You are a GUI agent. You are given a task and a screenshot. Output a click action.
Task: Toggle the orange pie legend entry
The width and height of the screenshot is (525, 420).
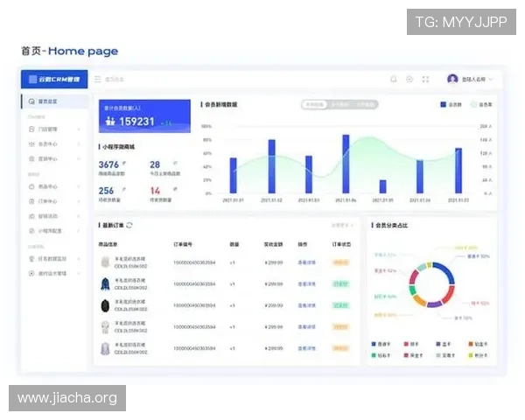pos(478,344)
